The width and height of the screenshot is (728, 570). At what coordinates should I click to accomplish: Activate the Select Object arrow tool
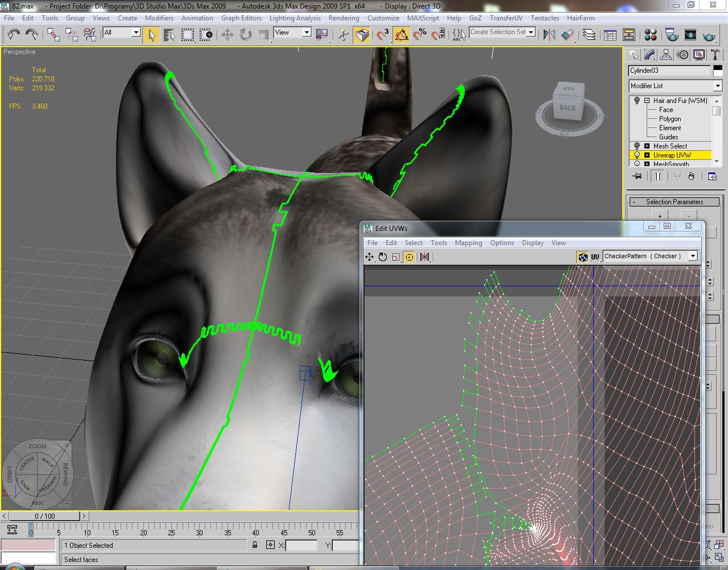151,35
